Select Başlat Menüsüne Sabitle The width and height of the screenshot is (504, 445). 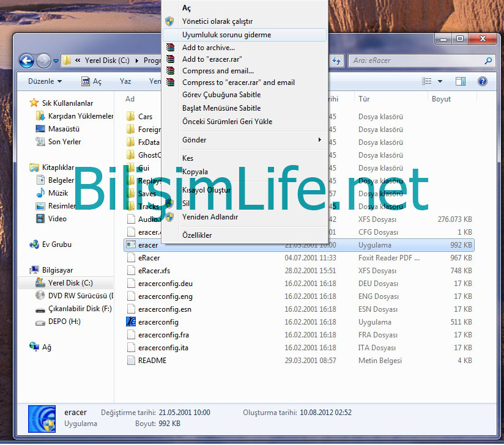(245, 108)
